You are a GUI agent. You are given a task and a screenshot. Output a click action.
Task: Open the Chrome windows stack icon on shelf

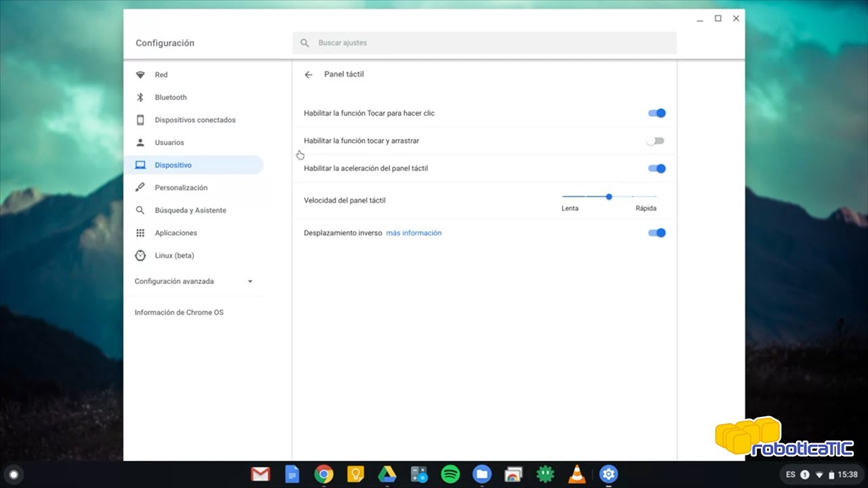coord(514,474)
